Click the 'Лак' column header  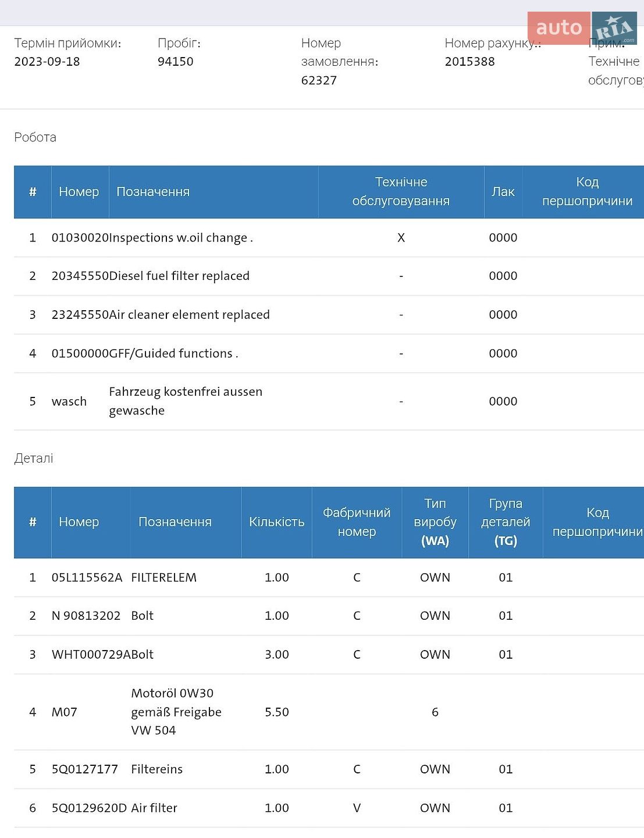coord(503,191)
